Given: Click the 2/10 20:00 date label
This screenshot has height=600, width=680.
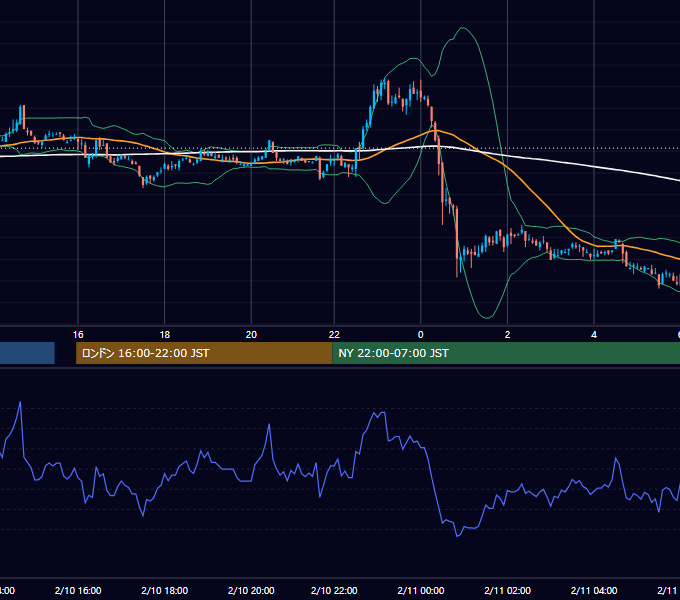Looking at the screenshot, I should coord(251,590).
